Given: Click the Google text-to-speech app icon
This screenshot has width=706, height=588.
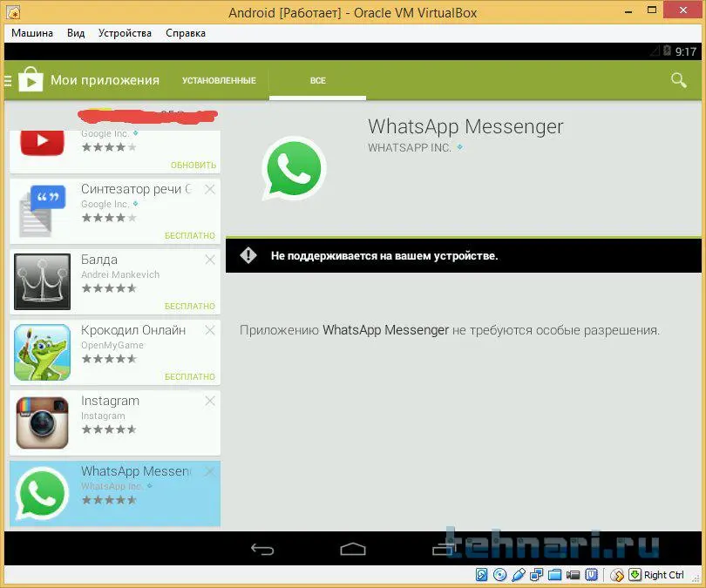Looking at the screenshot, I should click(x=43, y=211).
